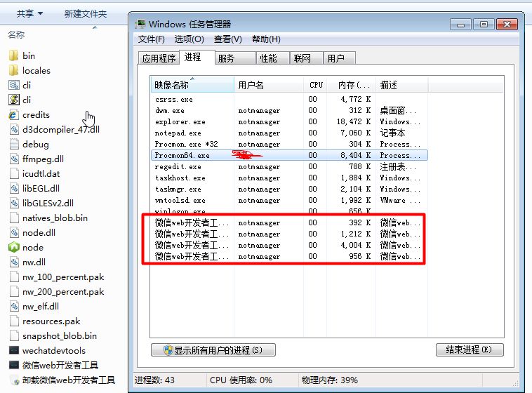Click the green node application icon
Image resolution: width=532 pixels, height=393 pixels.
[13, 248]
